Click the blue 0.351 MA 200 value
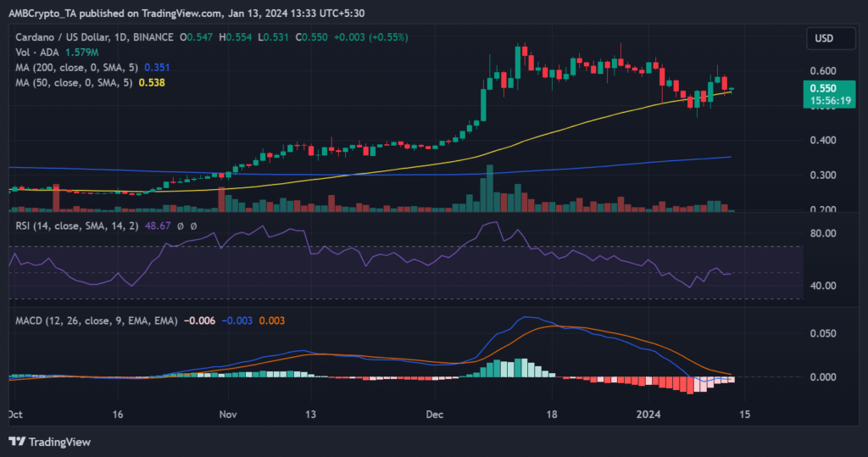 click(x=157, y=67)
